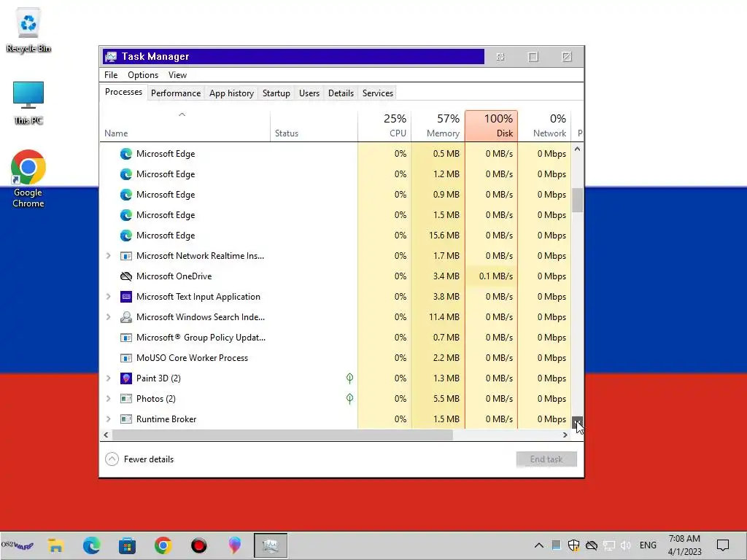
Task: Expand the Paint 3D (2) process group
Action: (x=109, y=378)
